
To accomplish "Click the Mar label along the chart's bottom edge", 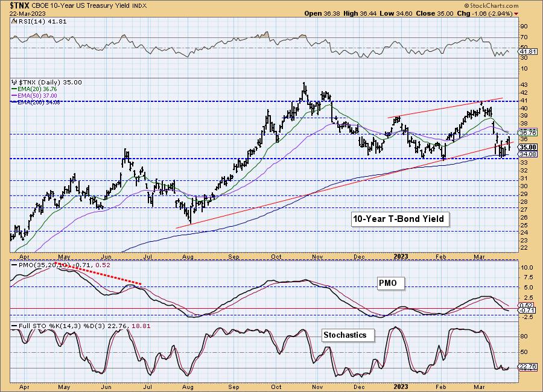I will coord(479,387).
